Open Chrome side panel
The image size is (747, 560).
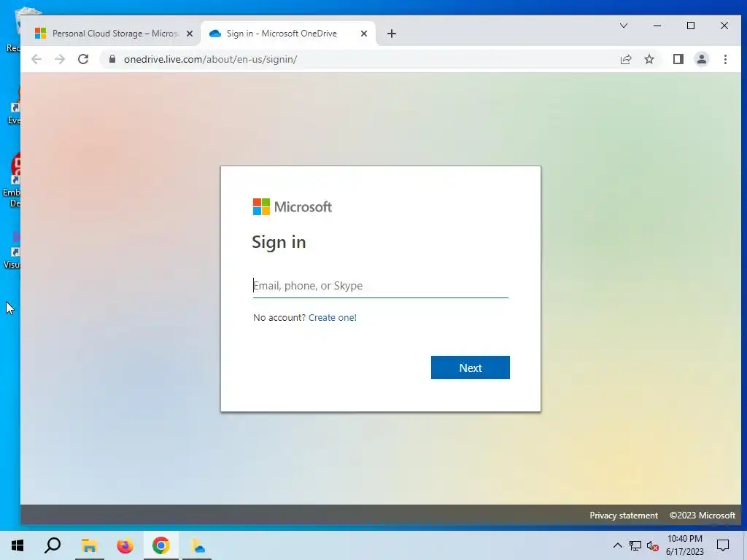click(678, 59)
